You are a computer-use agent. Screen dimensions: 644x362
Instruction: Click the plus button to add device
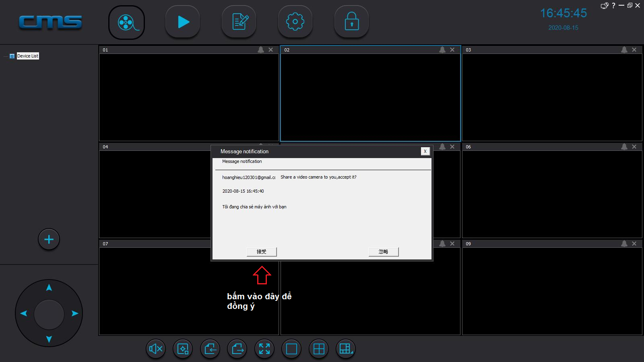[x=49, y=239]
